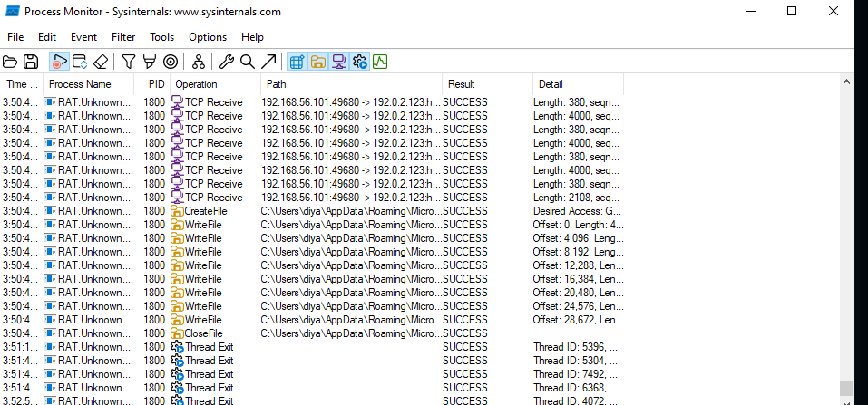
Task: Click the scrollbar up arrow
Action: tap(846, 82)
